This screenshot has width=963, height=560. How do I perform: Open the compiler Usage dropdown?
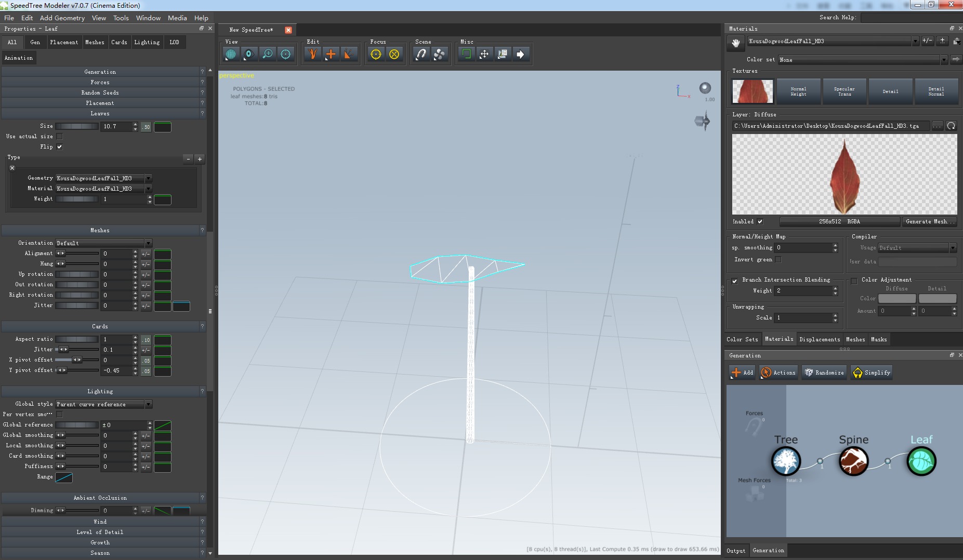[917, 248]
